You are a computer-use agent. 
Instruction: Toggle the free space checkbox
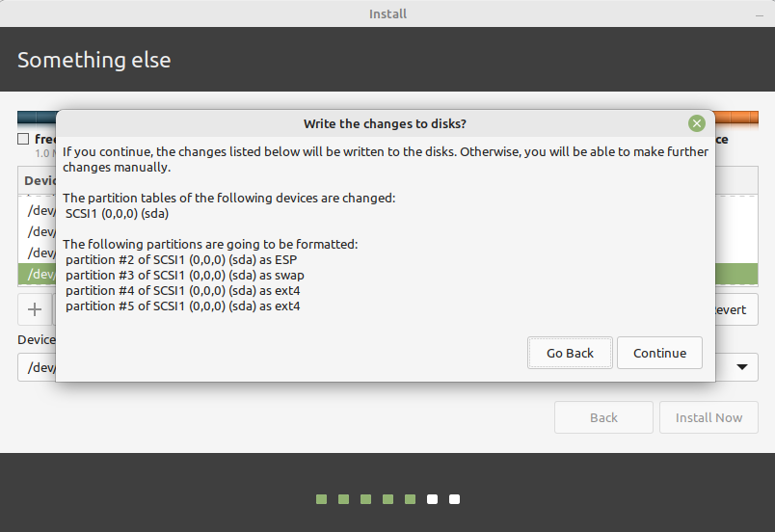[x=23, y=139]
